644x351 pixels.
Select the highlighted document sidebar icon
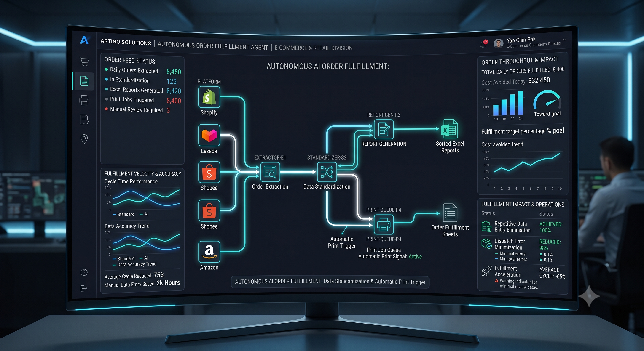coord(84,81)
